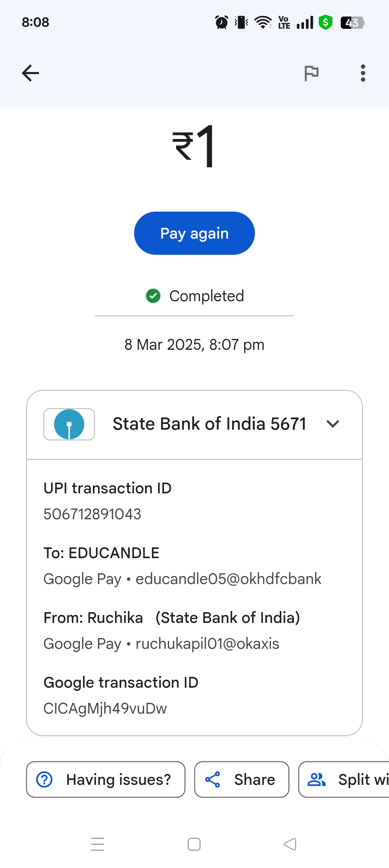
Task: Tap the Split with people icon
Action: click(x=316, y=779)
